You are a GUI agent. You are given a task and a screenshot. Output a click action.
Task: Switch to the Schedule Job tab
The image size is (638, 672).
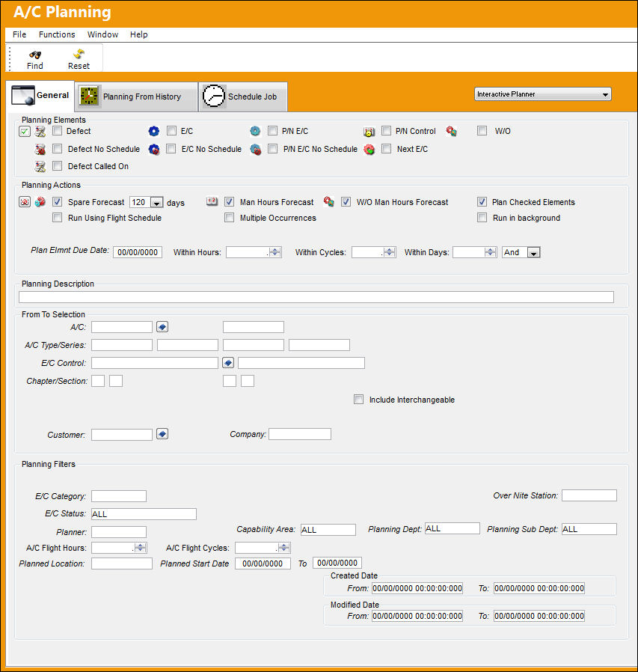[243, 97]
